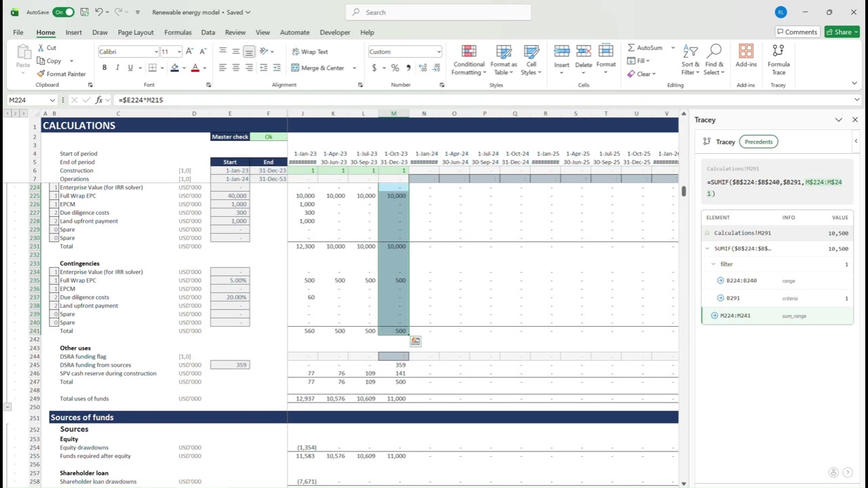Open Sort & Filter menu

(690, 60)
